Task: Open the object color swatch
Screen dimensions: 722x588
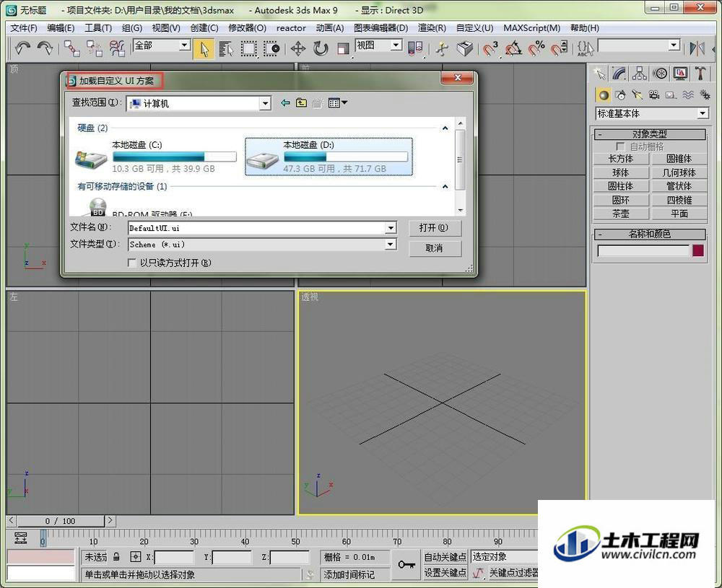Action: coord(698,251)
